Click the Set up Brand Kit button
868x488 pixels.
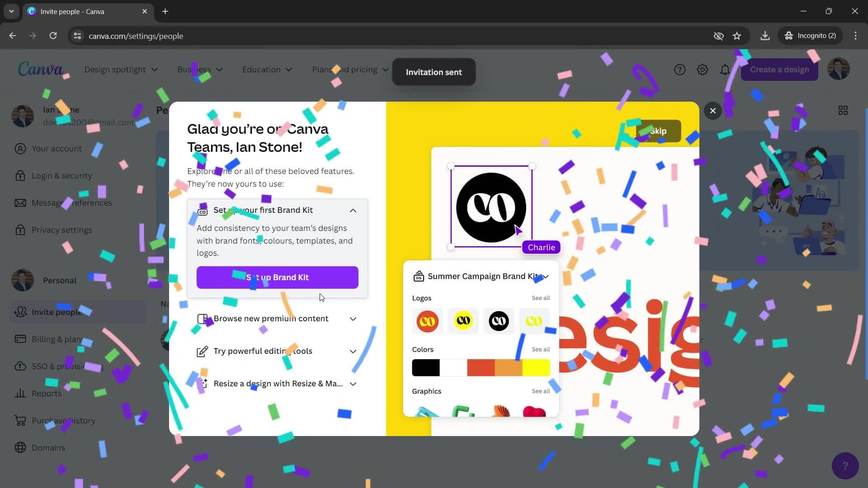pos(277,277)
